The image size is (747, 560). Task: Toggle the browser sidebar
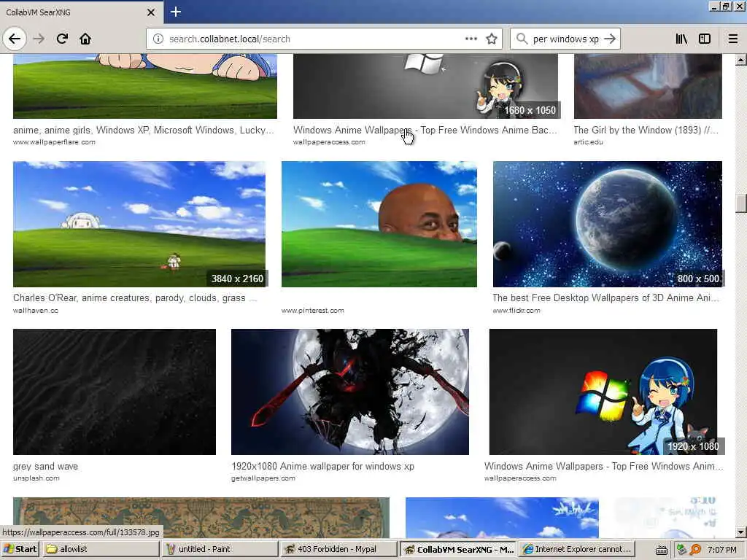(705, 39)
